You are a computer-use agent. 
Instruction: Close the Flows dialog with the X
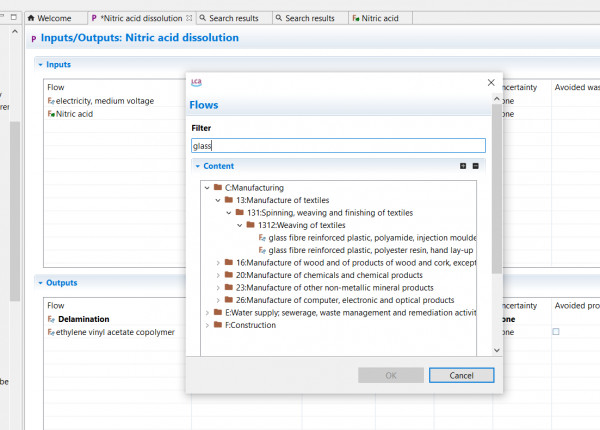pos(490,82)
